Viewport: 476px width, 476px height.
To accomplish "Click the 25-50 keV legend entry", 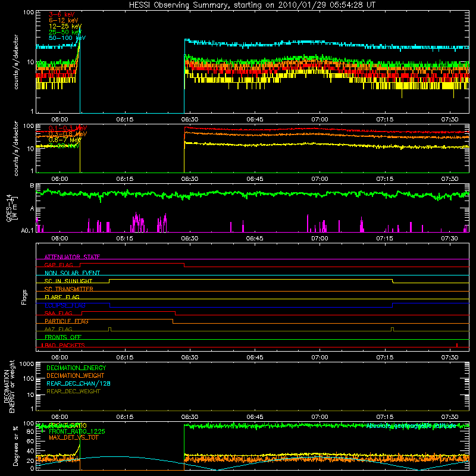I will coord(65,32).
